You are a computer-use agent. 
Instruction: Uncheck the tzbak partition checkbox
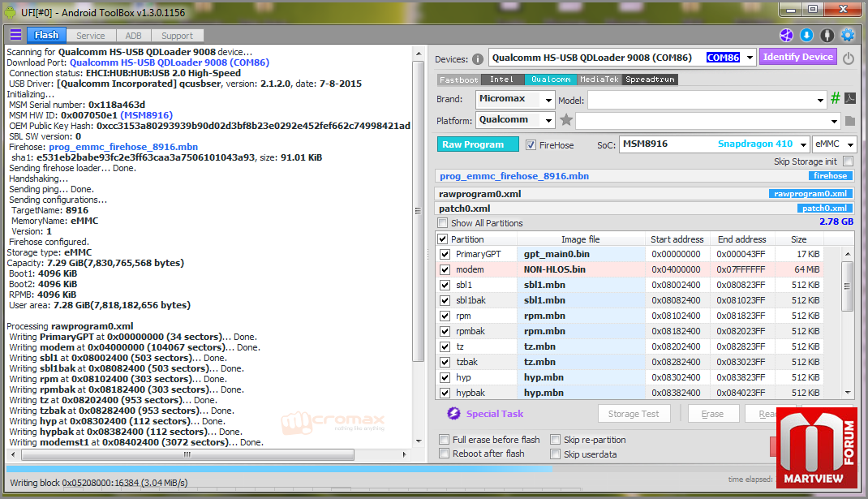445,362
